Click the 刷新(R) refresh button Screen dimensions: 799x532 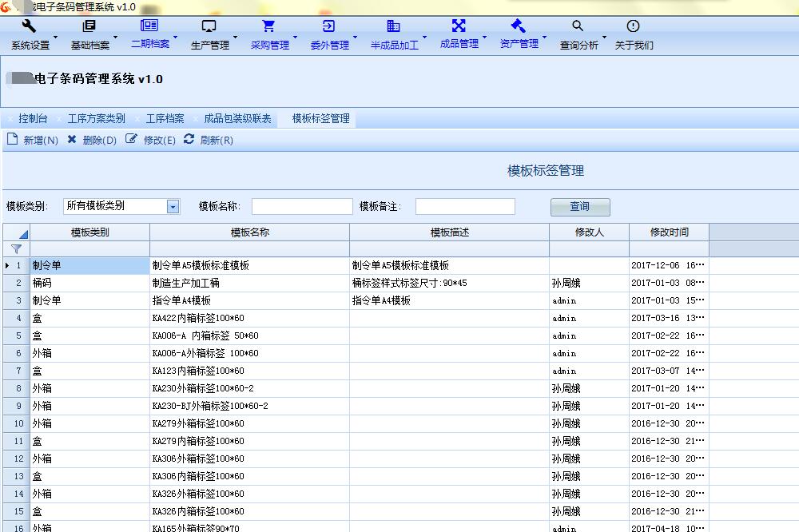coord(209,140)
